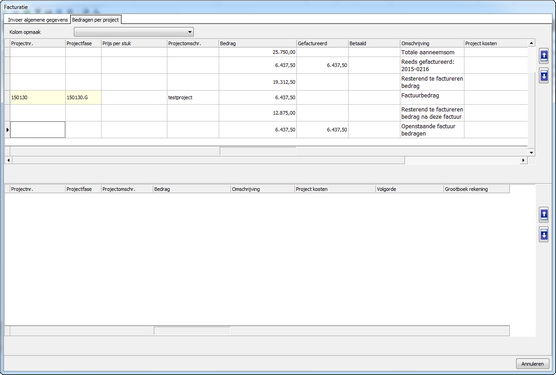Click the Gefactureerd column header
This screenshot has width=556, height=375.
322,43
